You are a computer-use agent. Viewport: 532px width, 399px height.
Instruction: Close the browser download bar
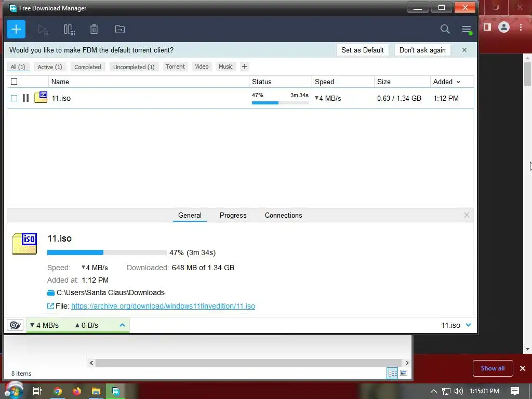click(523, 368)
